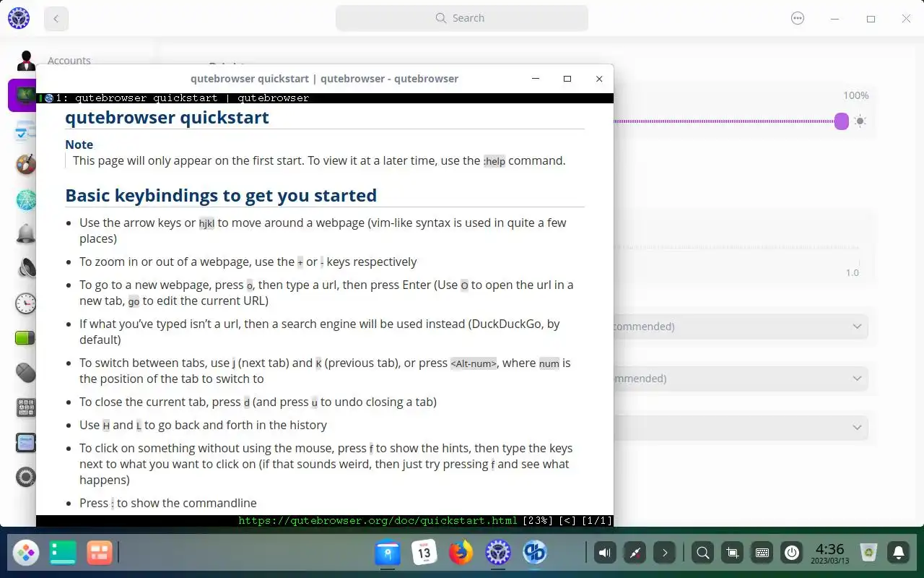Open the Trash icon in the dock
This screenshot has height=578, width=924.
[x=869, y=553]
